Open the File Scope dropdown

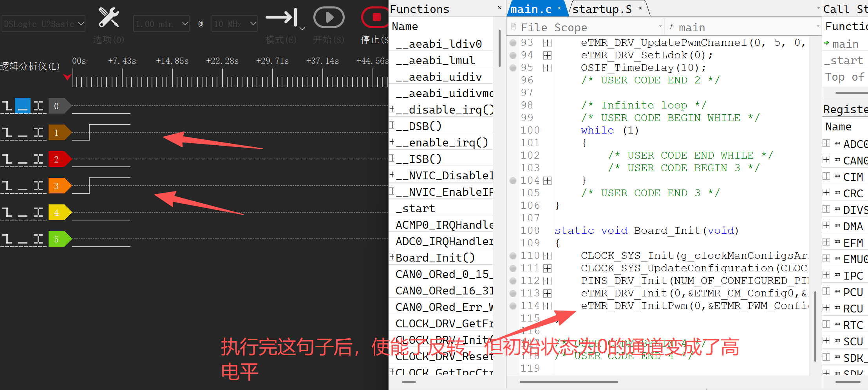660,27
